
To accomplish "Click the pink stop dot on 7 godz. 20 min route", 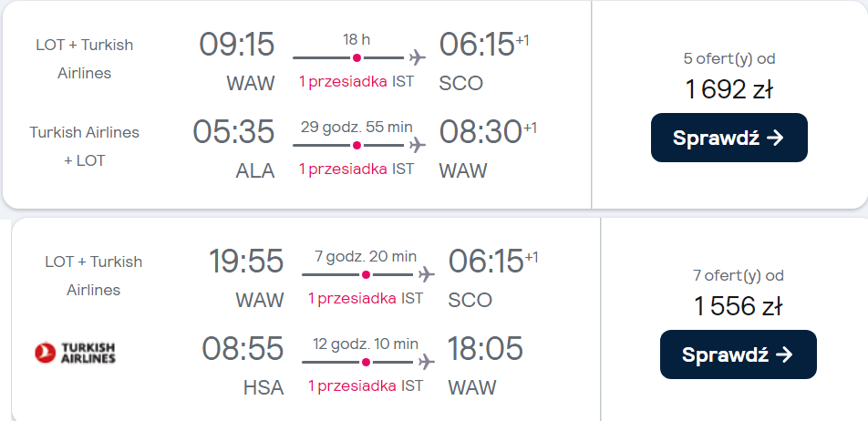I will [x=366, y=274].
